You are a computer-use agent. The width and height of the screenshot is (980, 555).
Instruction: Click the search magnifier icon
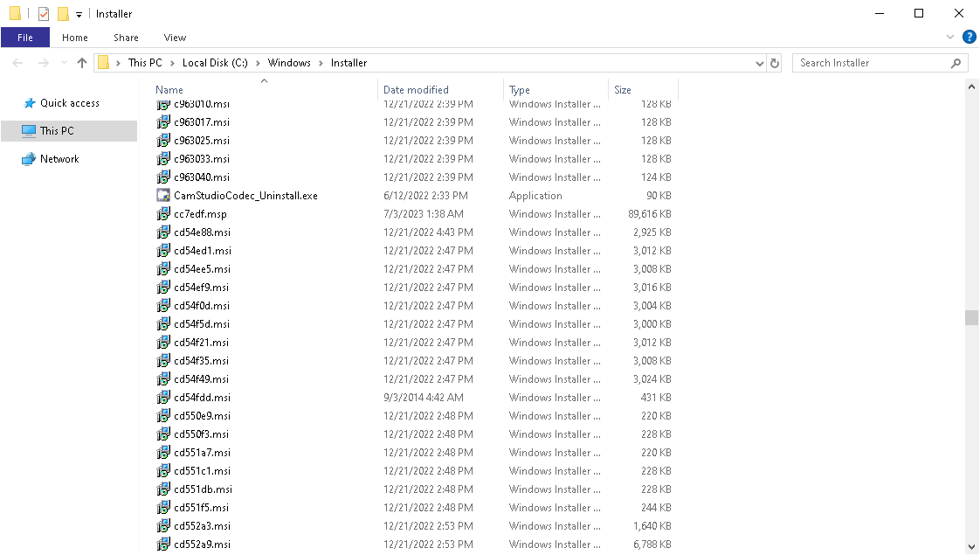(x=957, y=62)
